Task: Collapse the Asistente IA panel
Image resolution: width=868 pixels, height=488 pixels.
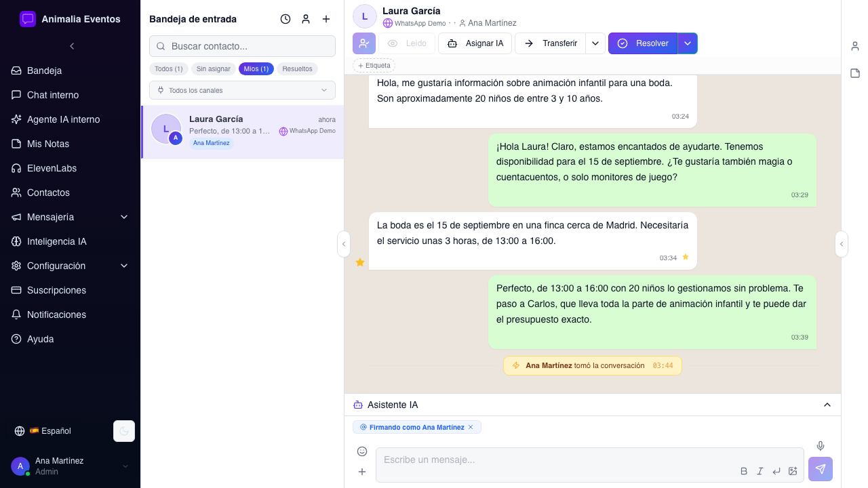Action: coord(827,405)
